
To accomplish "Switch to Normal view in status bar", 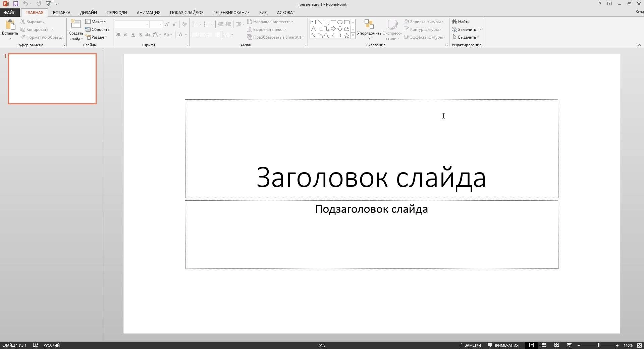I will 531,345.
